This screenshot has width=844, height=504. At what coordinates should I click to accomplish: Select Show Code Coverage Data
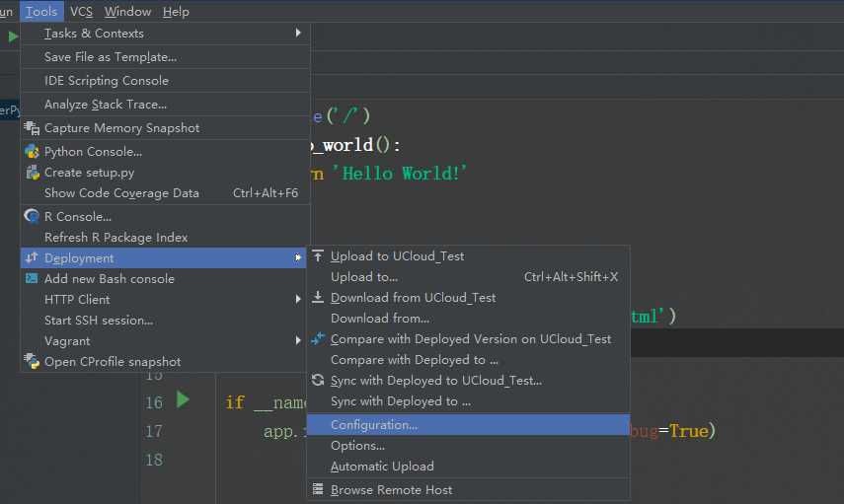[x=165, y=193]
